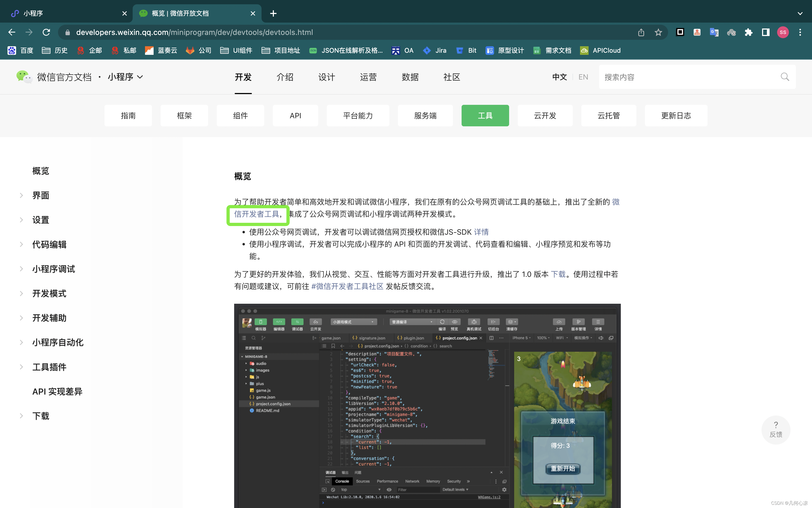Go back with the browser back arrow

pyautogui.click(x=12, y=32)
